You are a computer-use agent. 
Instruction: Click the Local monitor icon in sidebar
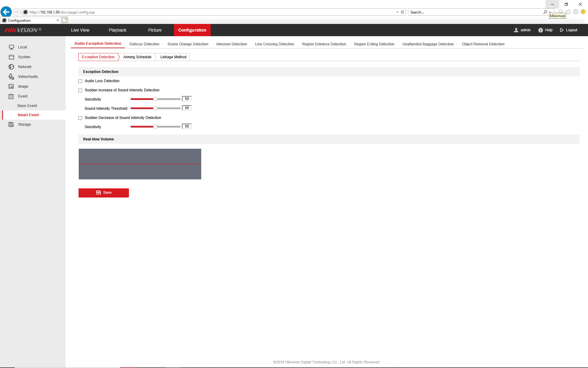11,47
